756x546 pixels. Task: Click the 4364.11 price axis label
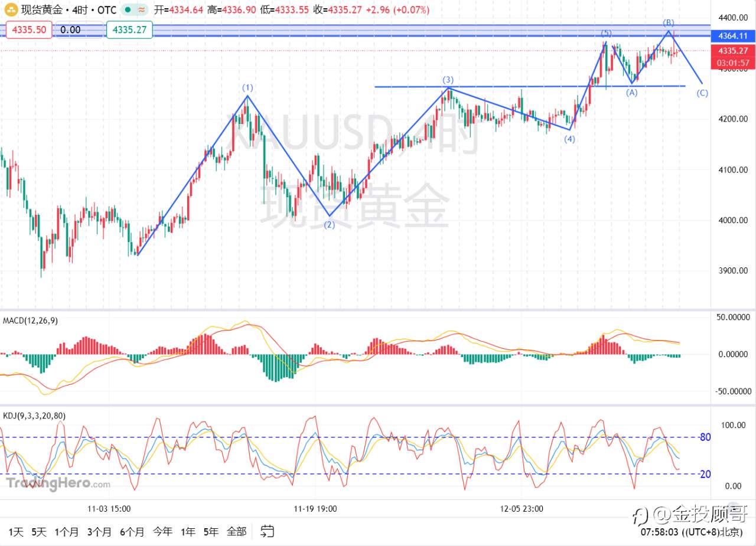(x=733, y=36)
